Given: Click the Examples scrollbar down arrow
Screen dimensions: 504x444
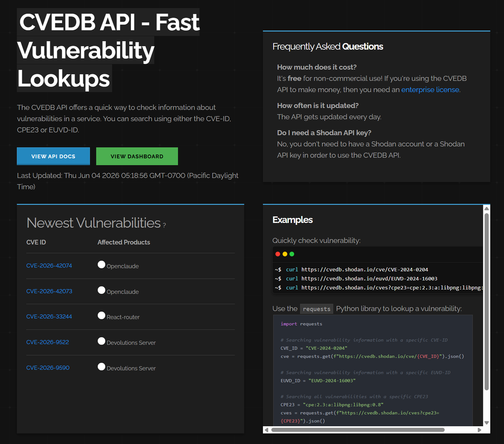Looking at the screenshot, I should point(487,423).
